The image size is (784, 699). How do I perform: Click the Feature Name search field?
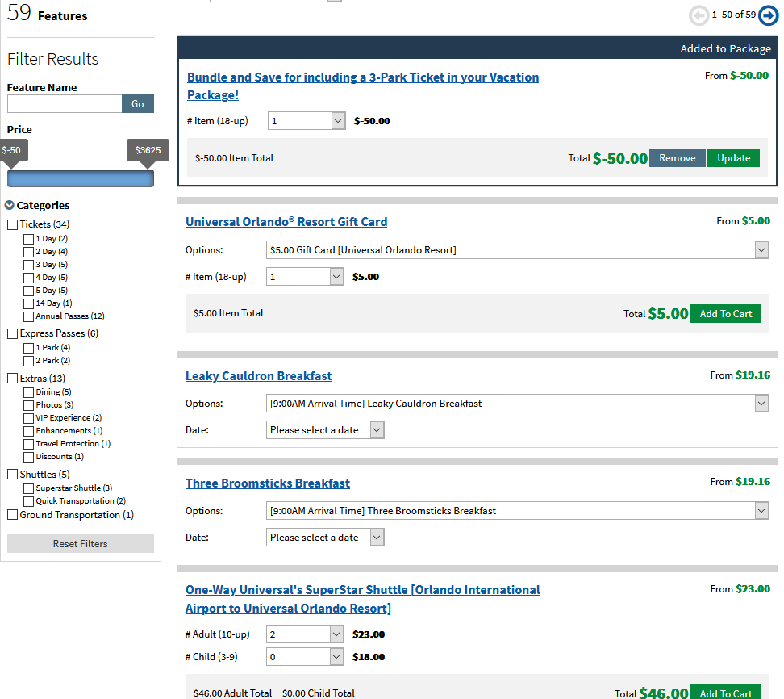tap(65, 104)
